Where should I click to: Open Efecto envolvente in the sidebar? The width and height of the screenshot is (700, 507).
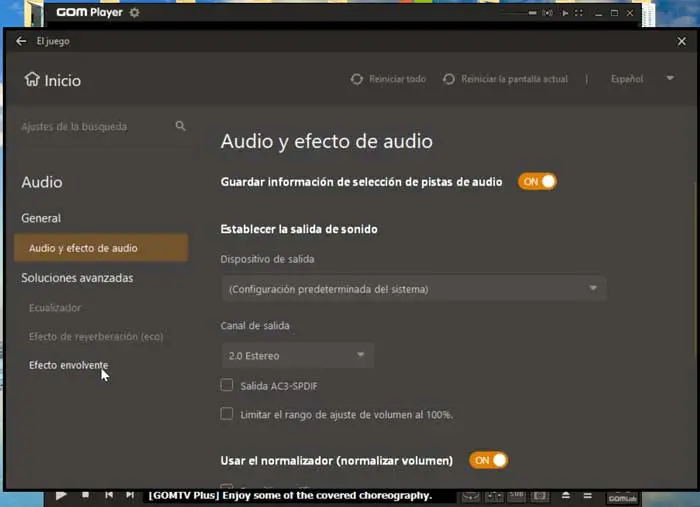click(x=68, y=365)
